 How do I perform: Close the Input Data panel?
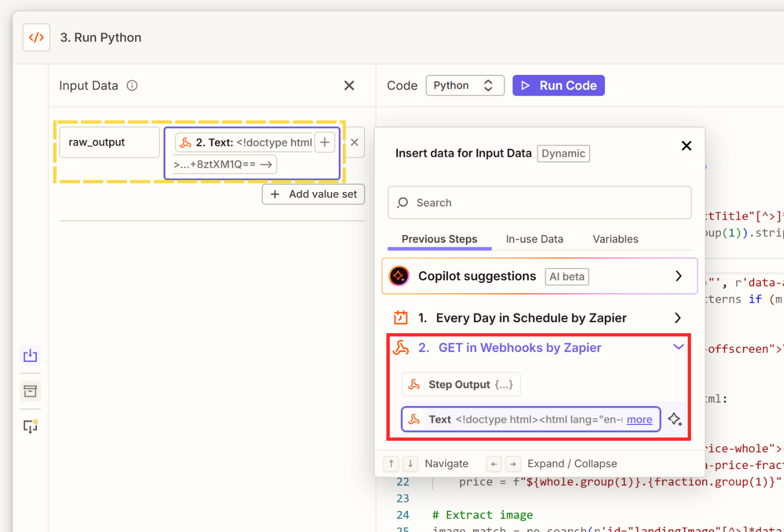(349, 86)
